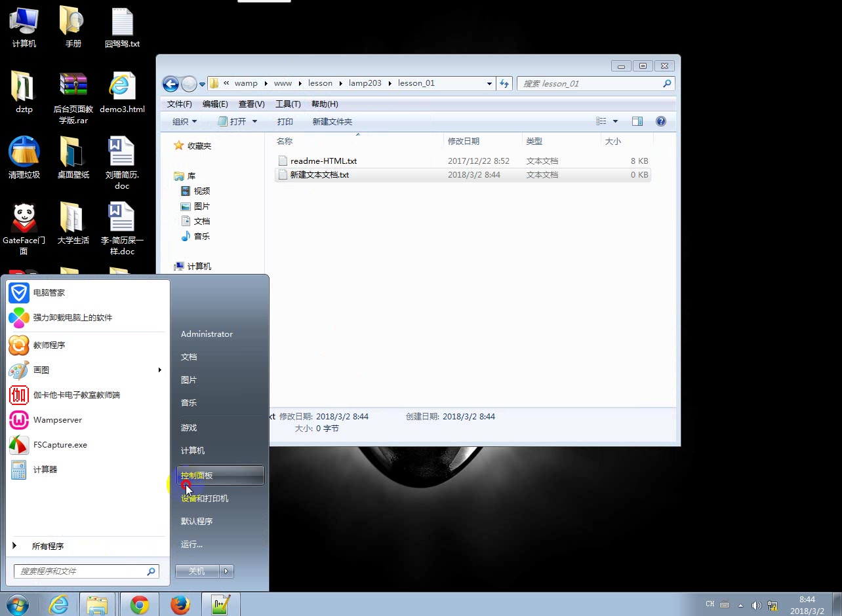Select the 囧驾驾.txt desktop file

[x=123, y=26]
